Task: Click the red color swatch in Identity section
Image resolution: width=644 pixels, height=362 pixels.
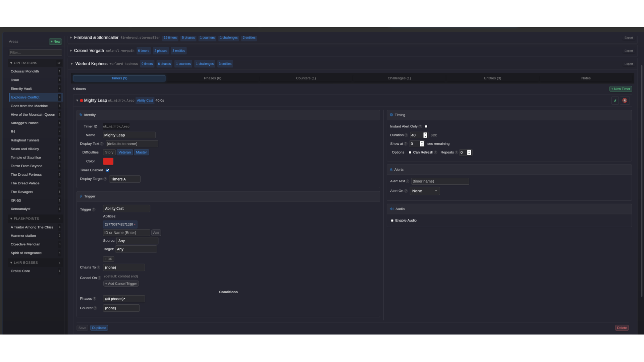Action: (108, 161)
